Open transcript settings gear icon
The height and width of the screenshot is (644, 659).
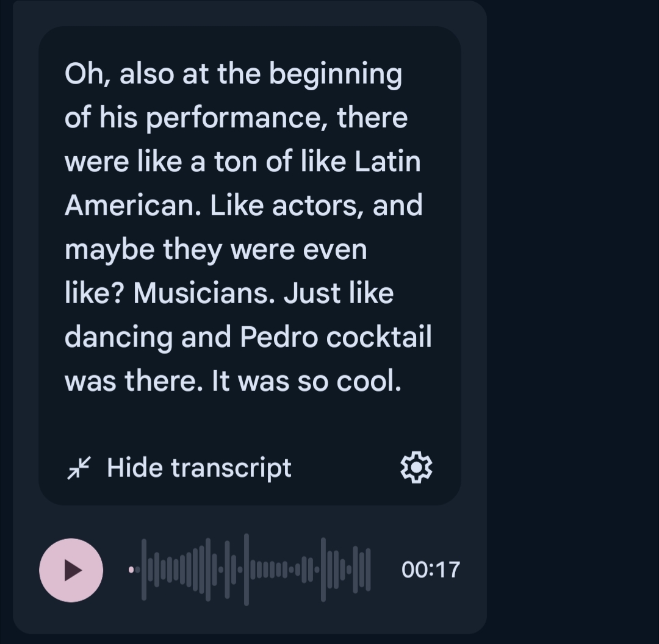(x=416, y=468)
